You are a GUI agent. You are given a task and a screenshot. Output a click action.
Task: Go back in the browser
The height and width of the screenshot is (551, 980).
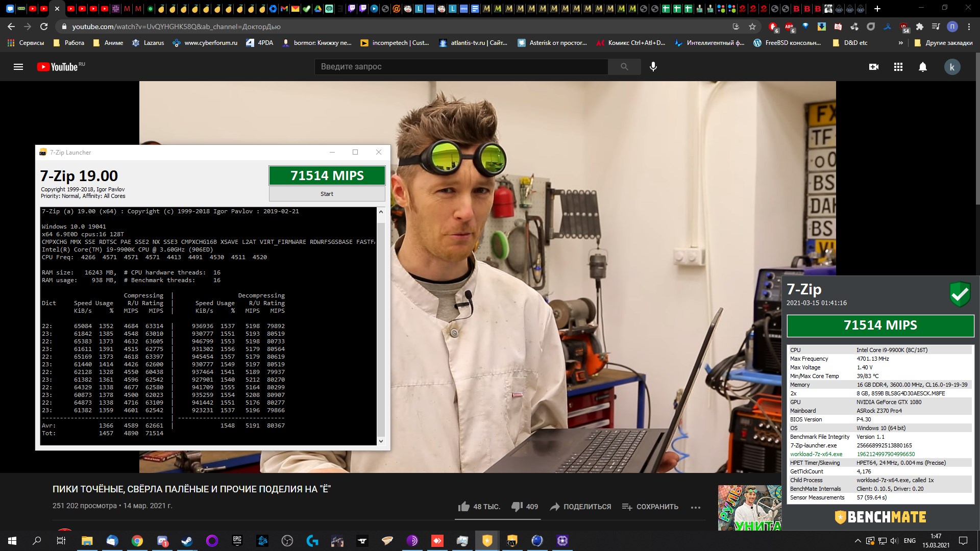[x=11, y=27]
